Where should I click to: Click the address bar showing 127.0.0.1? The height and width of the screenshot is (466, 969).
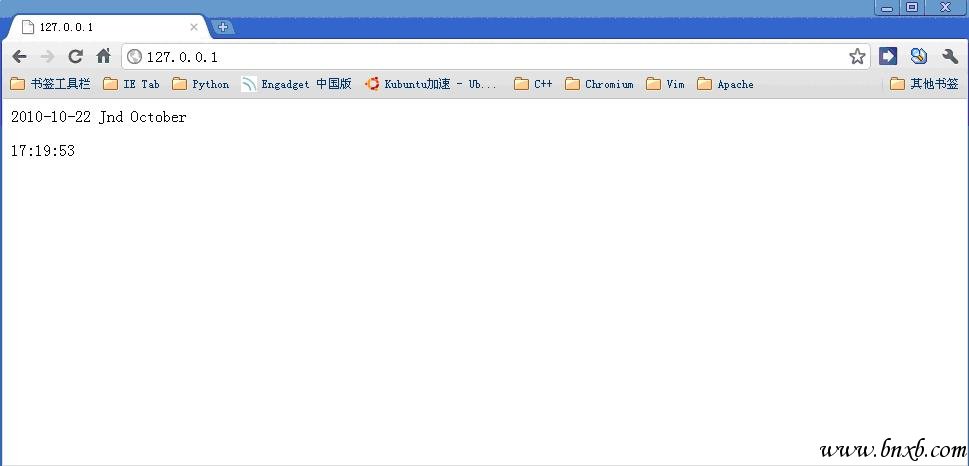click(x=480, y=57)
